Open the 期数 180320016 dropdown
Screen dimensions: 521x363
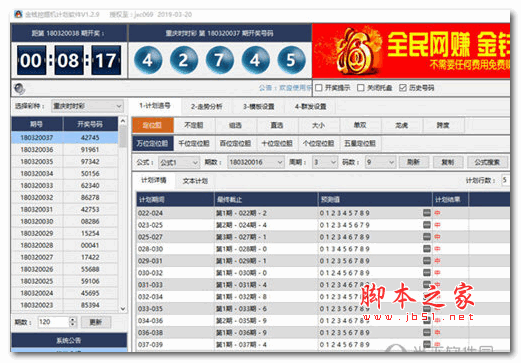pyautogui.click(x=256, y=162)
